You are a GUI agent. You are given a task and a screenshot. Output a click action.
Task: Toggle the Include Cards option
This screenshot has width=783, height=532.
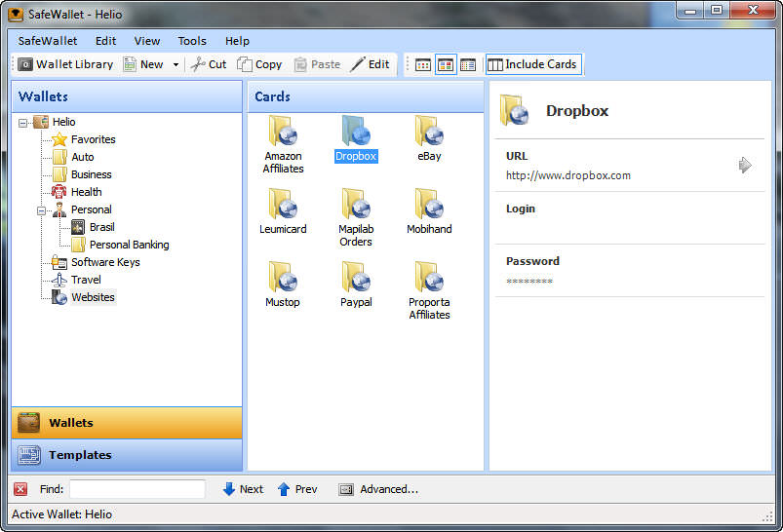coord(533,64)
